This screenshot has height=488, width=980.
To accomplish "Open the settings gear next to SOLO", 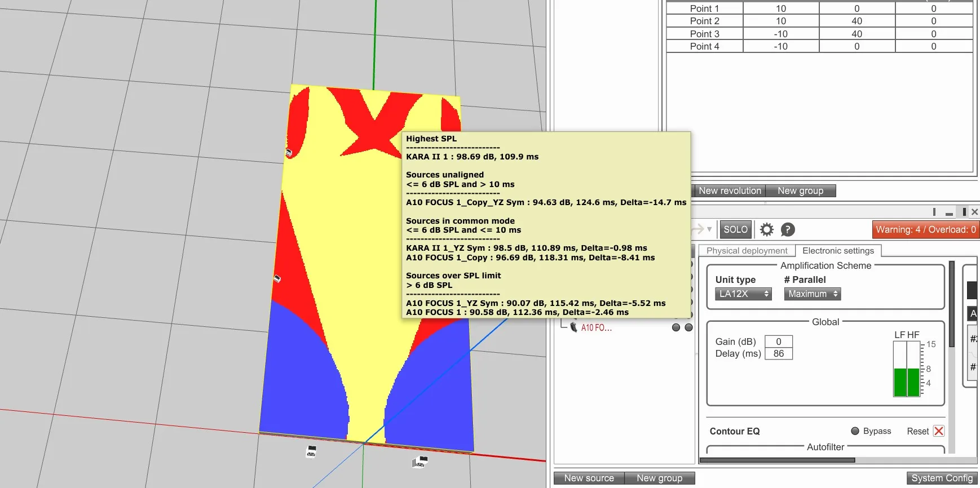I will click(x=766, y=229).
